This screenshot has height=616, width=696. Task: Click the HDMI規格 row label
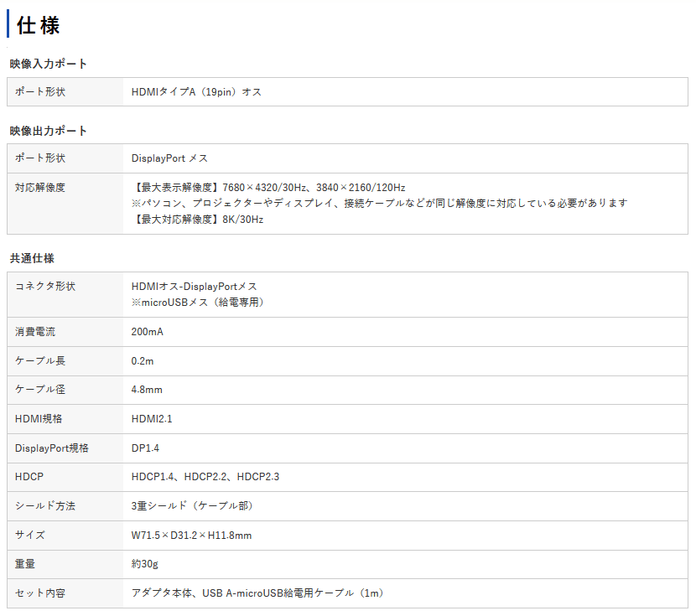[x=39, y=419]
